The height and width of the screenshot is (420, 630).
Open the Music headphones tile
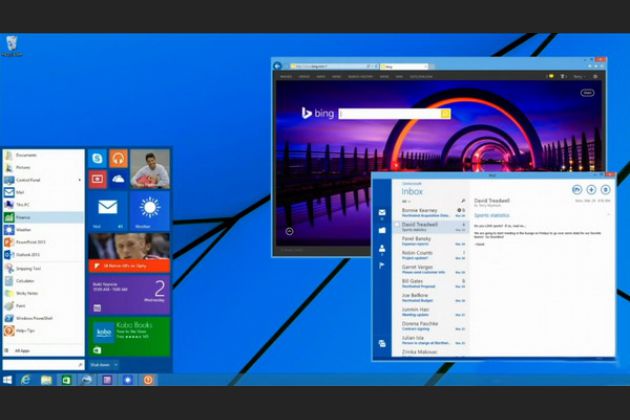click(x=118, y=159)
